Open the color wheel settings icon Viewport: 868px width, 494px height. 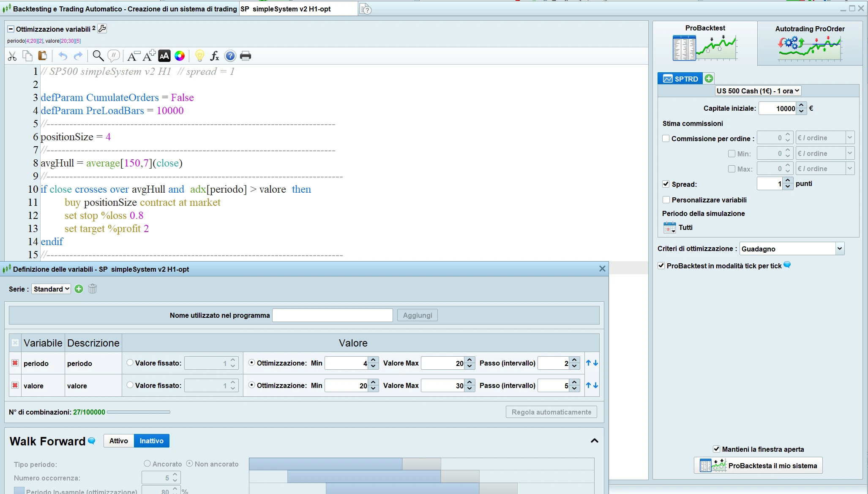coord(180,56)
